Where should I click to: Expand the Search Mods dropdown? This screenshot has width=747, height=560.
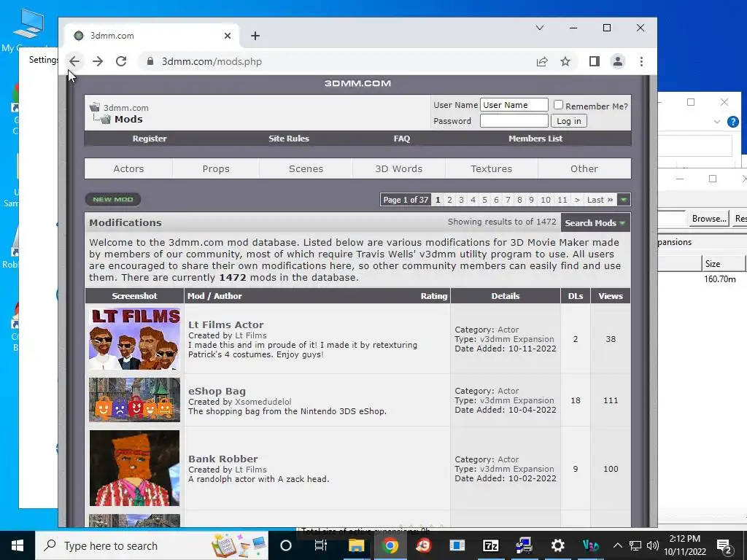point(595,223)
